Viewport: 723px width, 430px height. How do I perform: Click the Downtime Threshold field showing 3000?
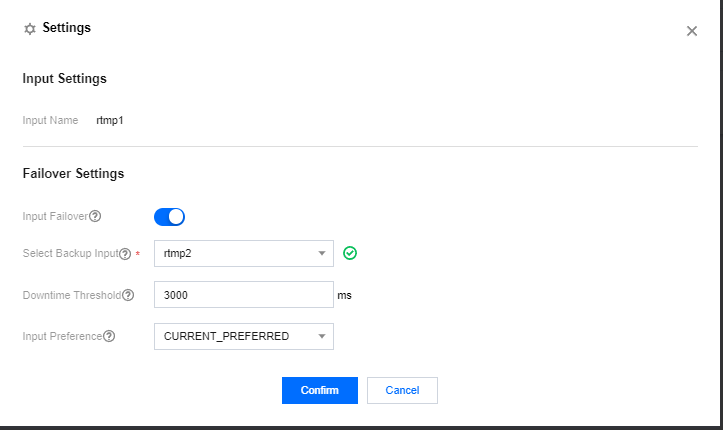[x=243, y=295]
